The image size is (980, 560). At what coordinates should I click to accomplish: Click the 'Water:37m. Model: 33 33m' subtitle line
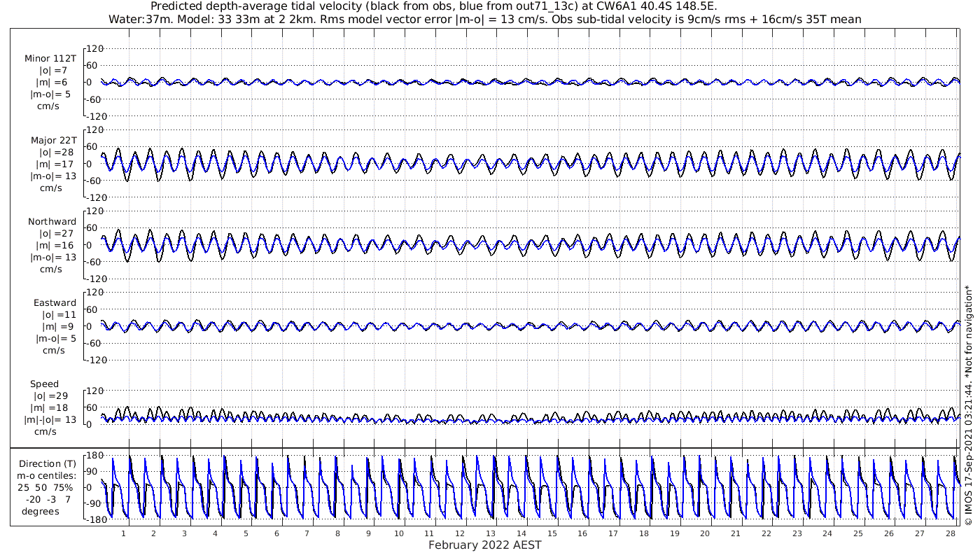pos(484,19)
